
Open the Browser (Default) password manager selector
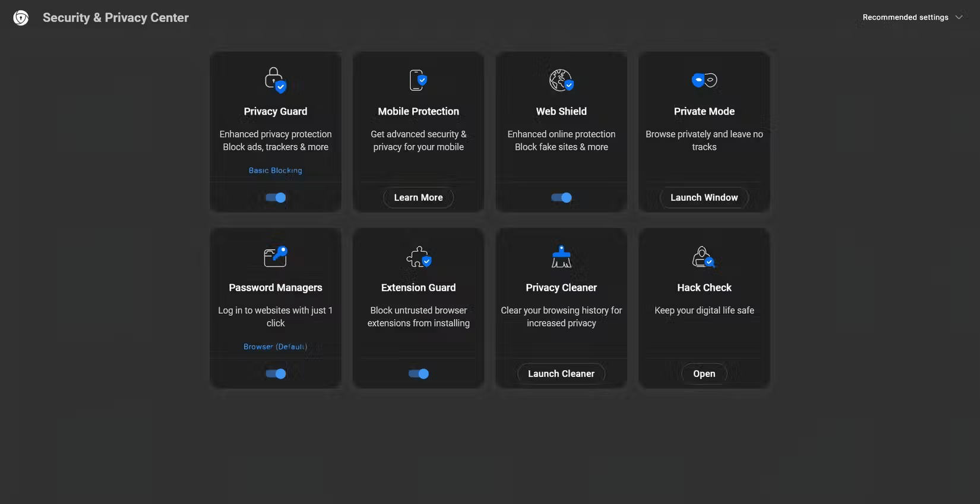[x=276, y=346]
